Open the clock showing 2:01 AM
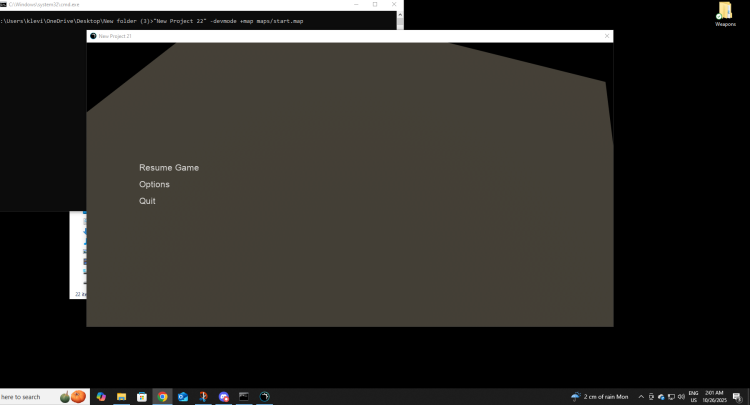The height and width of the screenshot is (405, 750). [x=714, y=396]
